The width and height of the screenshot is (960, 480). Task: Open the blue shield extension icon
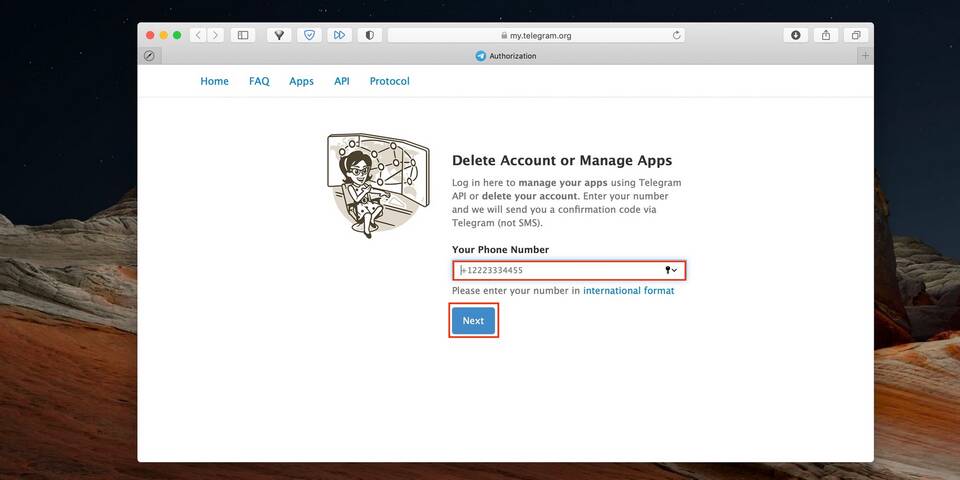[310, 35]
